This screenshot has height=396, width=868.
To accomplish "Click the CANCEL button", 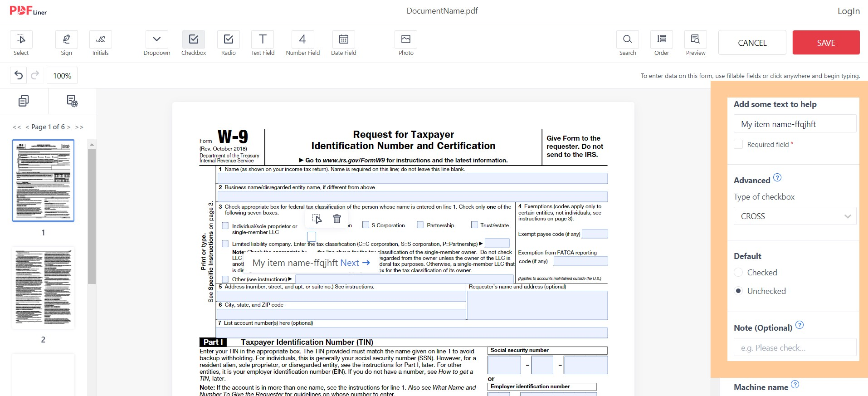I will click(x=752, y=43).
